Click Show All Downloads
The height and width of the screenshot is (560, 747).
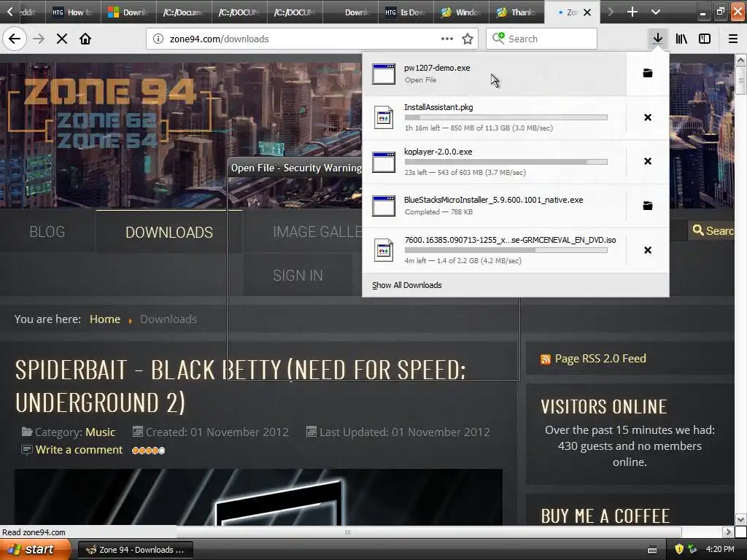[407, 285]
